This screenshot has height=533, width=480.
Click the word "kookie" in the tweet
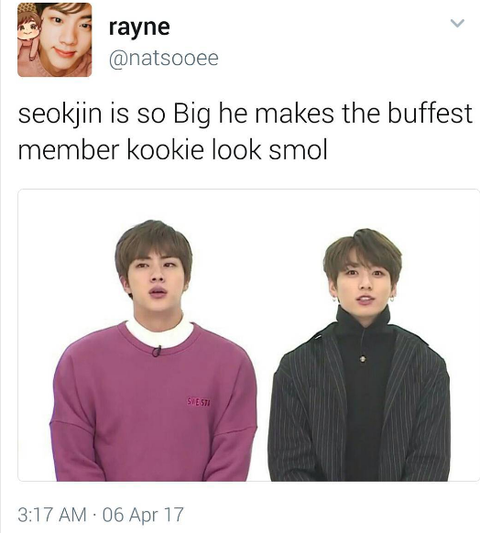point(165,149)
